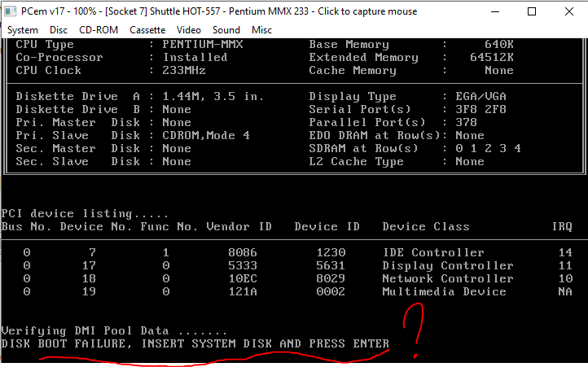Viewport: 588px width, 367px height.
Task: Open the Misc menu
Action: 261,30
